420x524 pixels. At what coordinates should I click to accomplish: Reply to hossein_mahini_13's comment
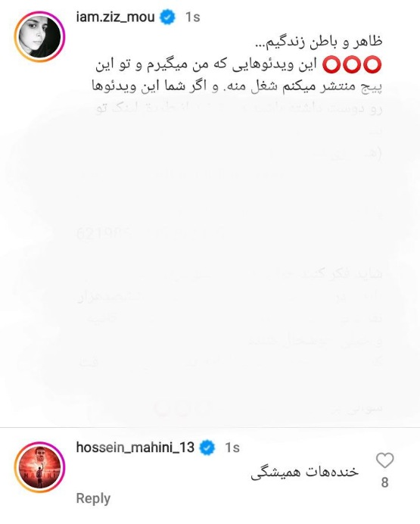tap(93, 498)
